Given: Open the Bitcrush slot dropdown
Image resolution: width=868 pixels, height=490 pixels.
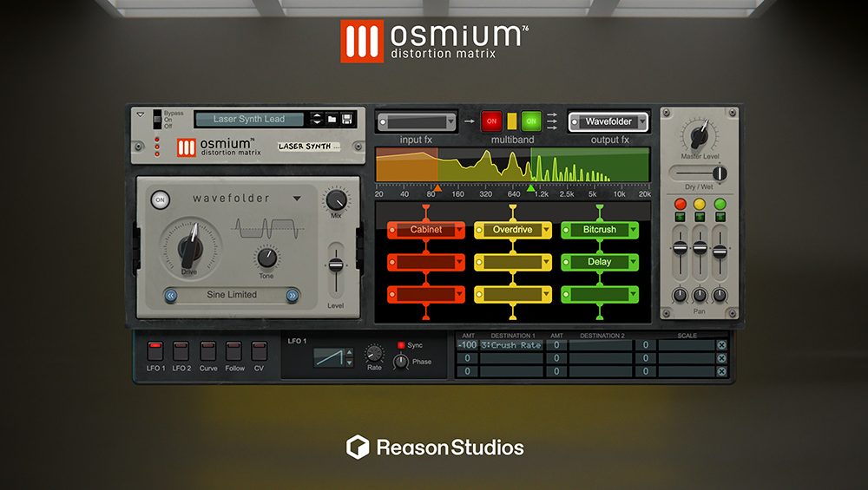Looking at the screenshot, I should tap(633, 230).
